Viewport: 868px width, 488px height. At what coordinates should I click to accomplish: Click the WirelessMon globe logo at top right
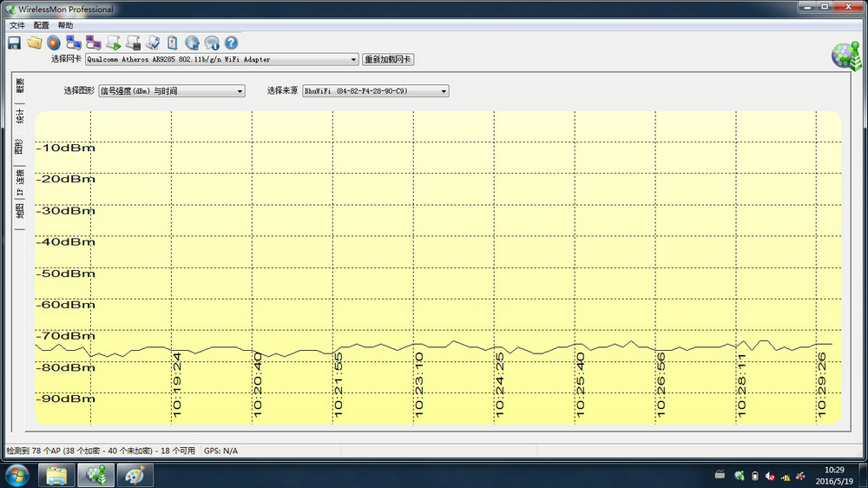pyautogui.click(x=844, y=55)
